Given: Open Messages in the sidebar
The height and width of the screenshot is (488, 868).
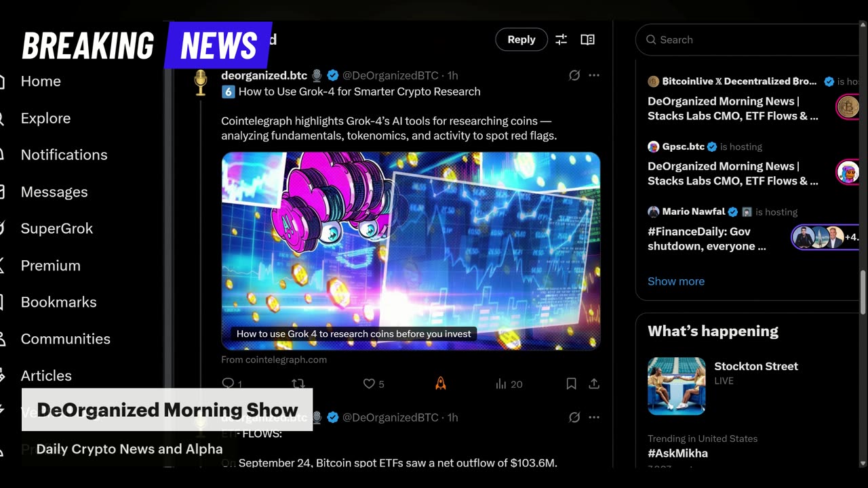Looking at the screenshot, I should point(54,192).
